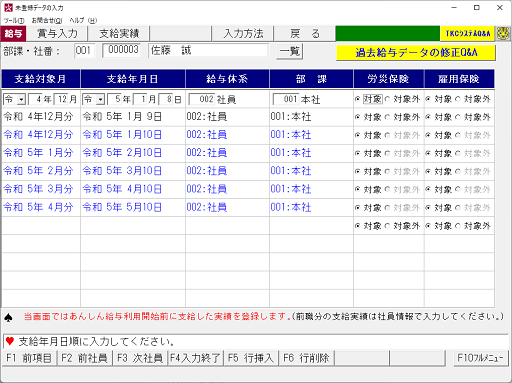Click the 雇用保険 column header
This screenshot has width=512, height=383.
coord(459,79)
